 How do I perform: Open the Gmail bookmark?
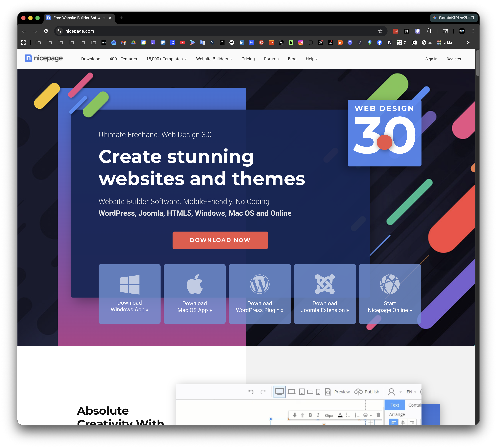pos(123,43)
